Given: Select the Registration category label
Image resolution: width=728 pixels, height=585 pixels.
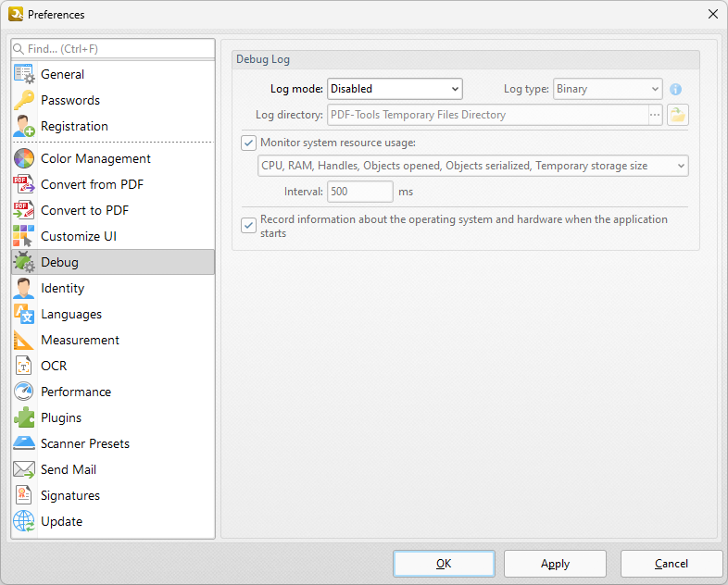Looking at the screenshot, I should pos(74,126).
